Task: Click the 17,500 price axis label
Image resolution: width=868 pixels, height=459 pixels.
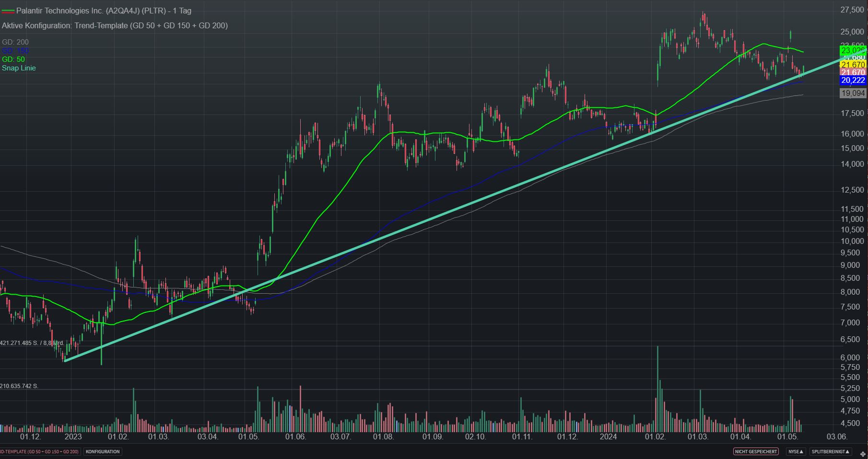Action: 852,114
